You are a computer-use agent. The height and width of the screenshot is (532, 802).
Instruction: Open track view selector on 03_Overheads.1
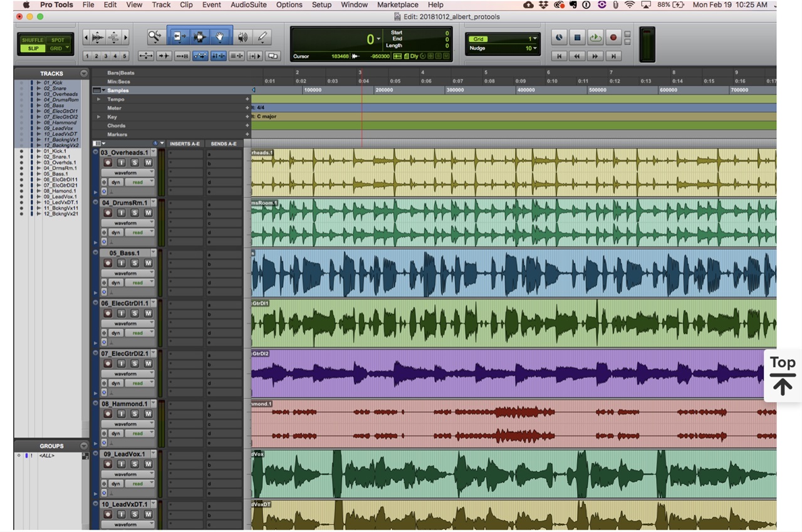point(128,172)
